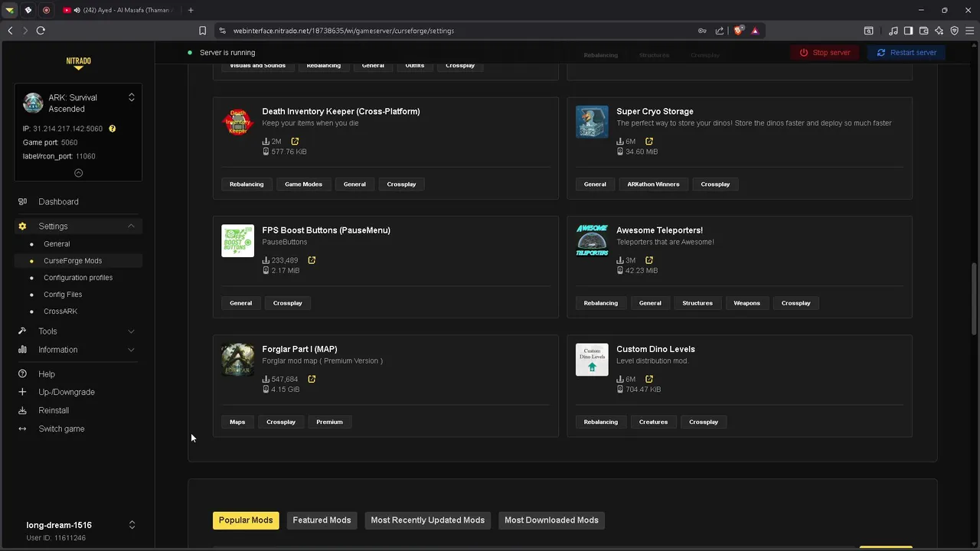Open the Dashboard page
The image size is (980, 551).
pyautogui.click(x=59, y=202)
